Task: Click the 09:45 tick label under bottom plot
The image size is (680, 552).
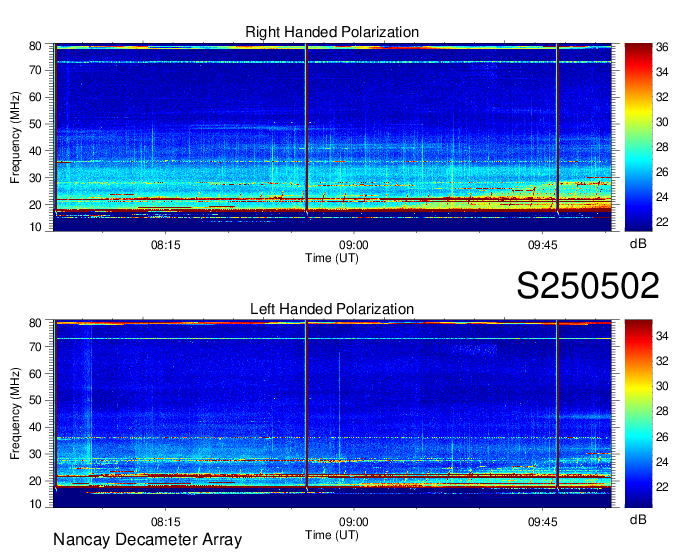Action: pos(542,522)
